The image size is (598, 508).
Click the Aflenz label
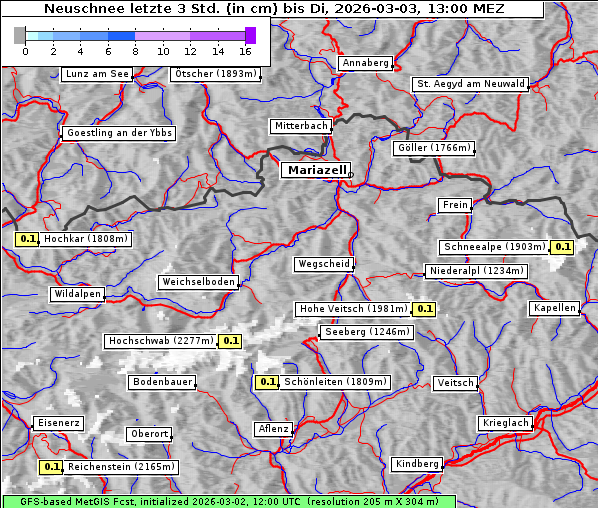pos(273,429)
